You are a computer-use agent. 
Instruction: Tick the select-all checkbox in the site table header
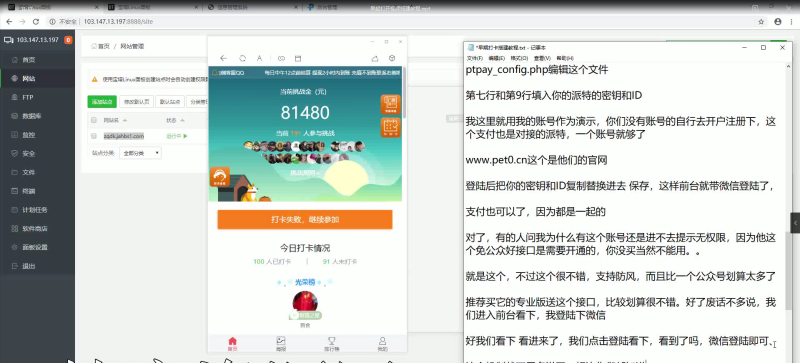[93, 120]
